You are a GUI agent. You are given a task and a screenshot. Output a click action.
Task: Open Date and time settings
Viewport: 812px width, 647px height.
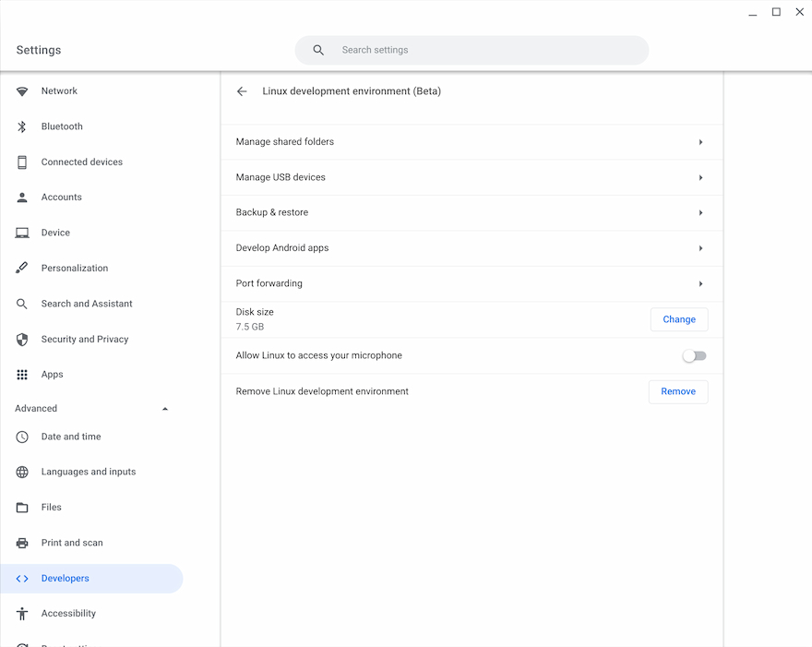tap(91, 437)
